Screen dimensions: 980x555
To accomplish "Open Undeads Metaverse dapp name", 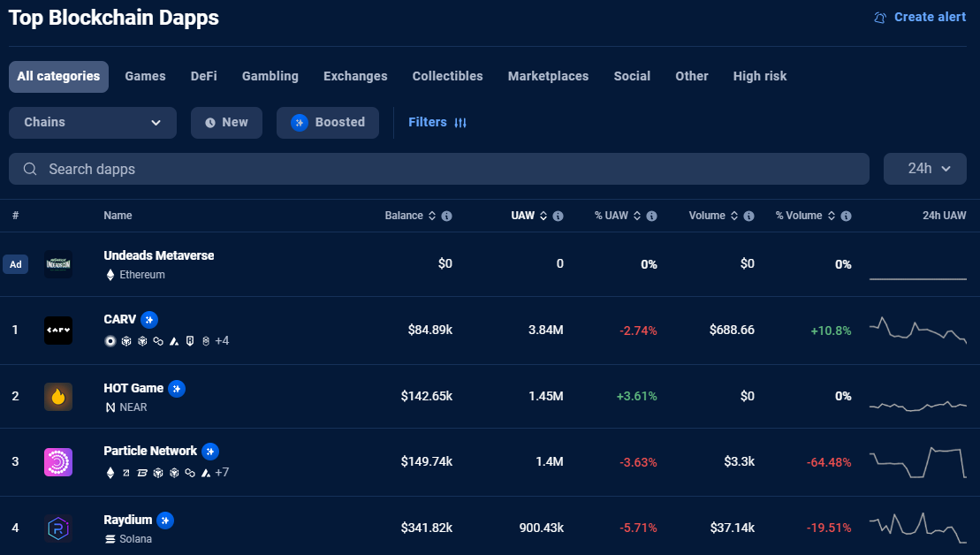I will click(x=159, y=255).
